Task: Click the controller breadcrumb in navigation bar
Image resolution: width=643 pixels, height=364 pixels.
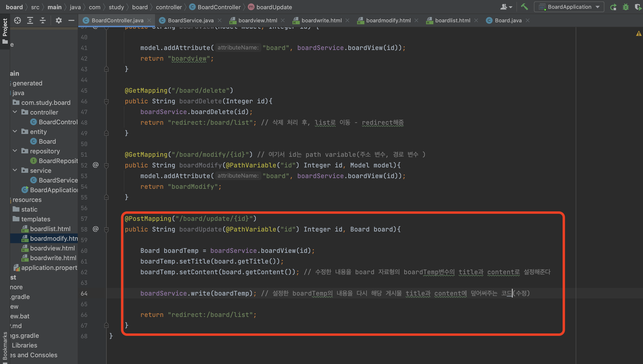Action: [169, 7]
